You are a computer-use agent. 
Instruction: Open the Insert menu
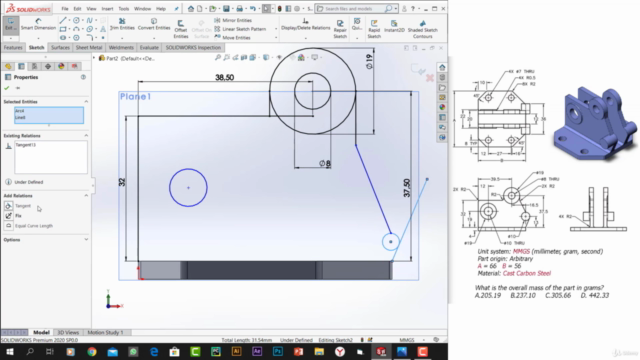(x=107, y=9)
